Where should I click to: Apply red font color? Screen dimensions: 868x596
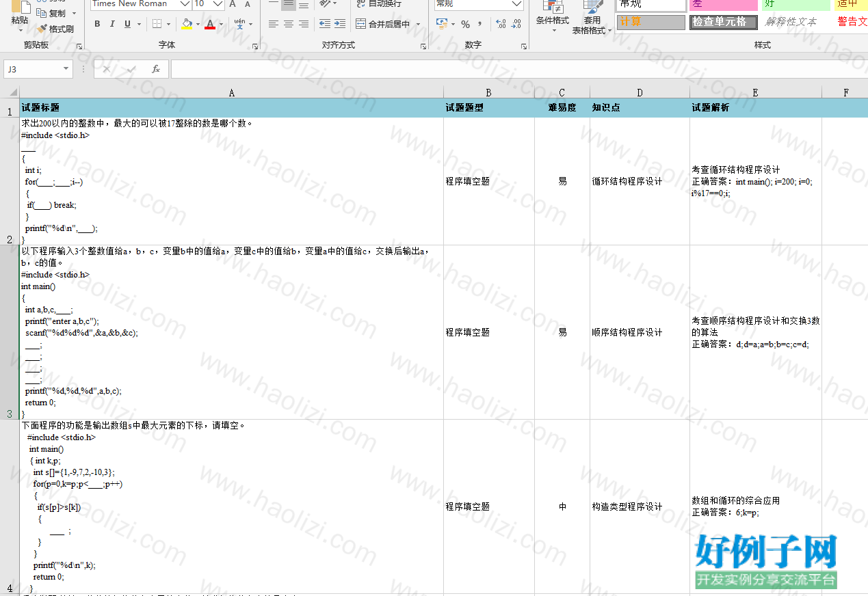point(210,24)
